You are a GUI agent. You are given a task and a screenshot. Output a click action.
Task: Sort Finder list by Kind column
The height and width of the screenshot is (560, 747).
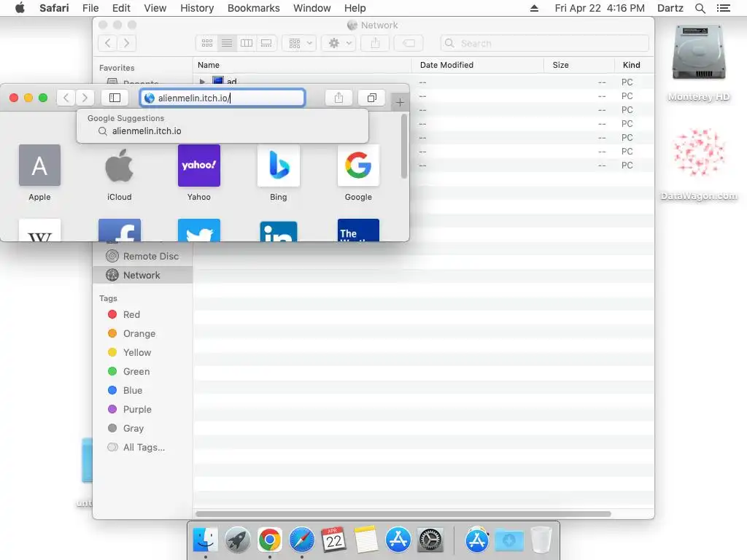[634, 65]
